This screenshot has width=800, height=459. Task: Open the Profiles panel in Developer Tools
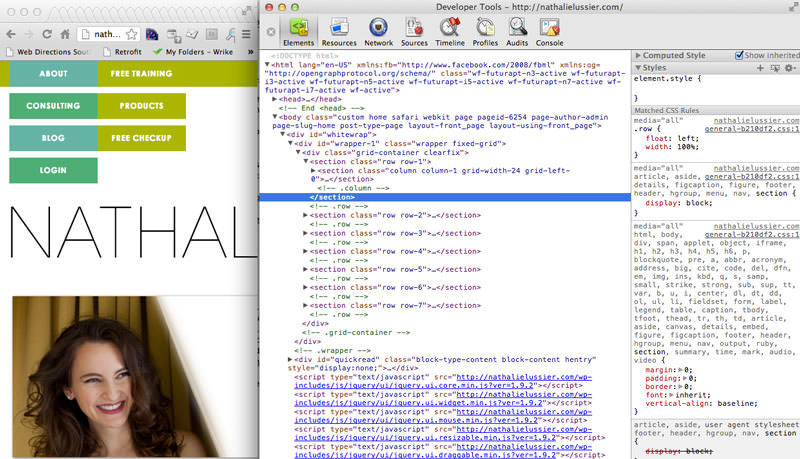485,32
